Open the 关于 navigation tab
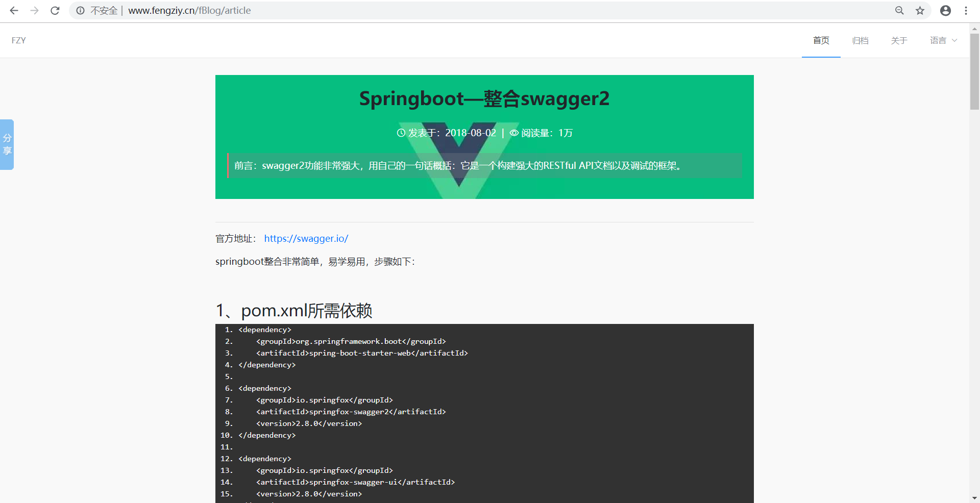This screenshot has height=503, width=980. point(899,40)
